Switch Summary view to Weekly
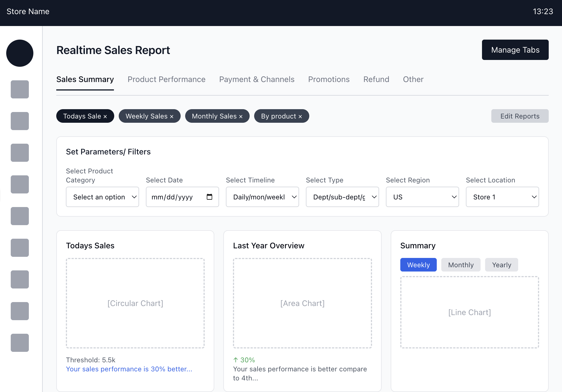 pyautogui.click(x=418, y=265)
